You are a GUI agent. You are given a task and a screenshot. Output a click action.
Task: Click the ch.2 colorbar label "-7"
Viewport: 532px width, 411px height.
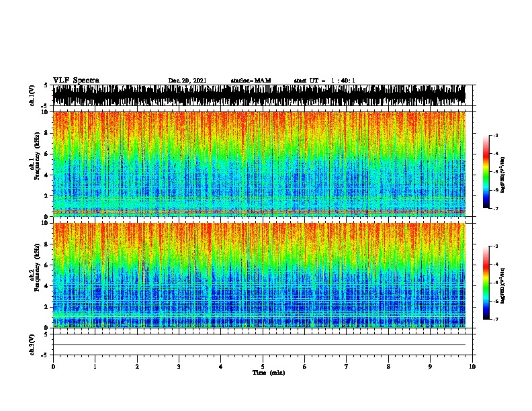[x=495, y=319]
